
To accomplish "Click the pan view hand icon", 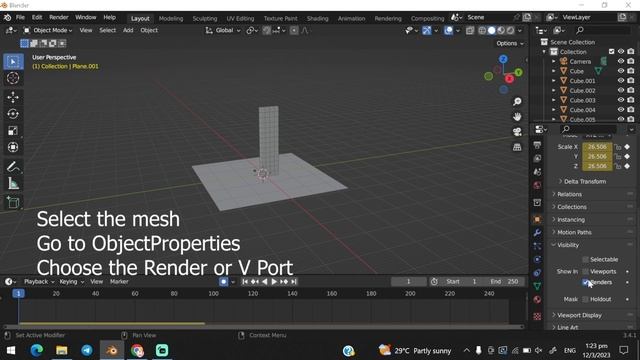I will click(517, 117).
